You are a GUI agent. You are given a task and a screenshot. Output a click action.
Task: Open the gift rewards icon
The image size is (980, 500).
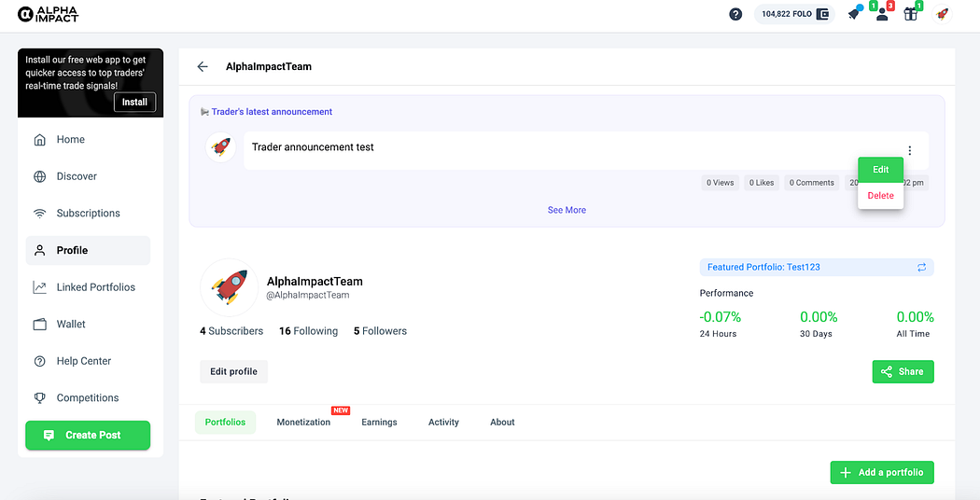[911, 14]
